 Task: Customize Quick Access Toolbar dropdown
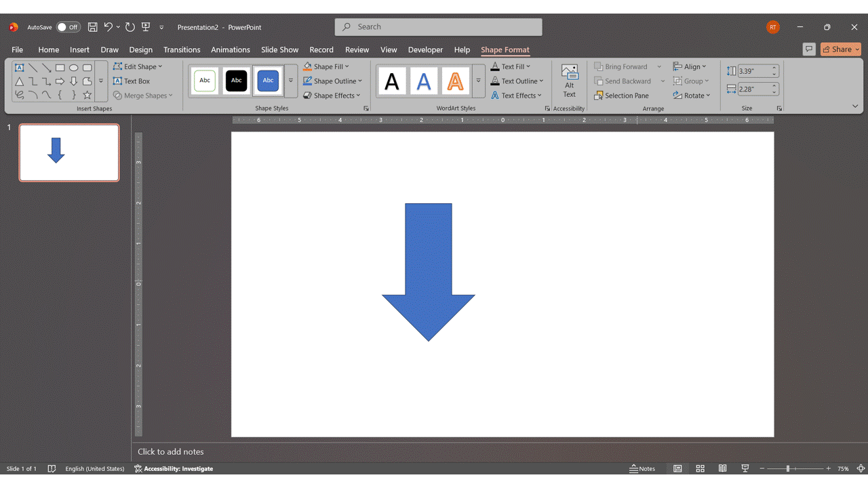coord(161,27)
